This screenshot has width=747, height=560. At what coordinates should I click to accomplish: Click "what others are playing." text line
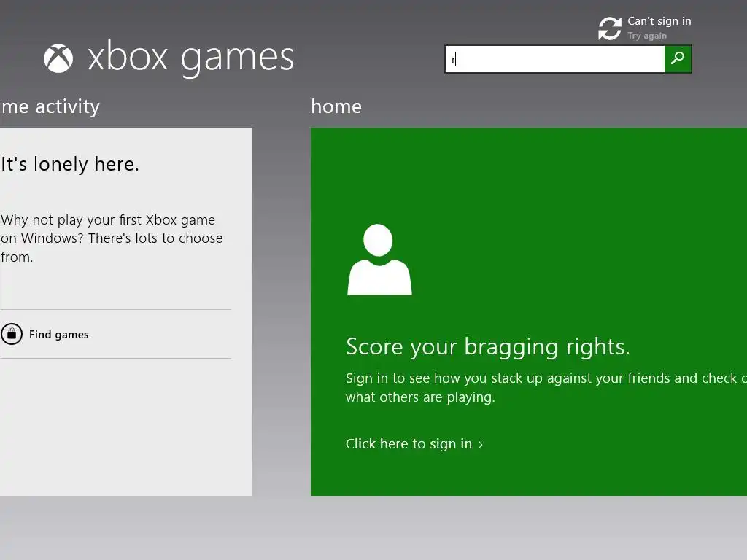(x=420, y=397)
